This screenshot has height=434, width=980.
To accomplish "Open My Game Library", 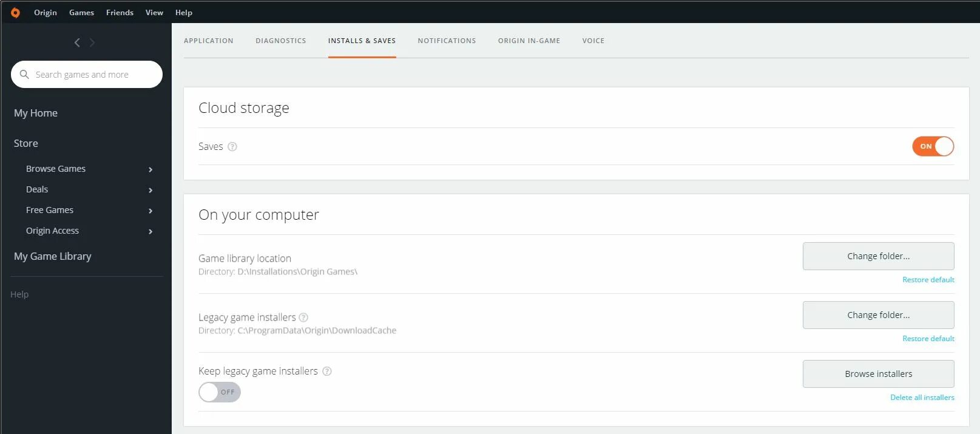I will point(53,256).
